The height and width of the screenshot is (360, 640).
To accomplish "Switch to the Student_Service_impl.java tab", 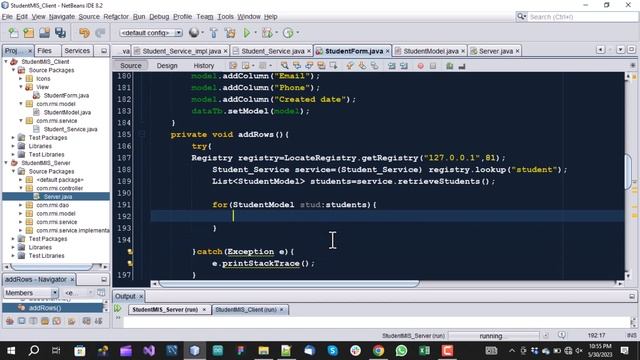I will point(181,51).
